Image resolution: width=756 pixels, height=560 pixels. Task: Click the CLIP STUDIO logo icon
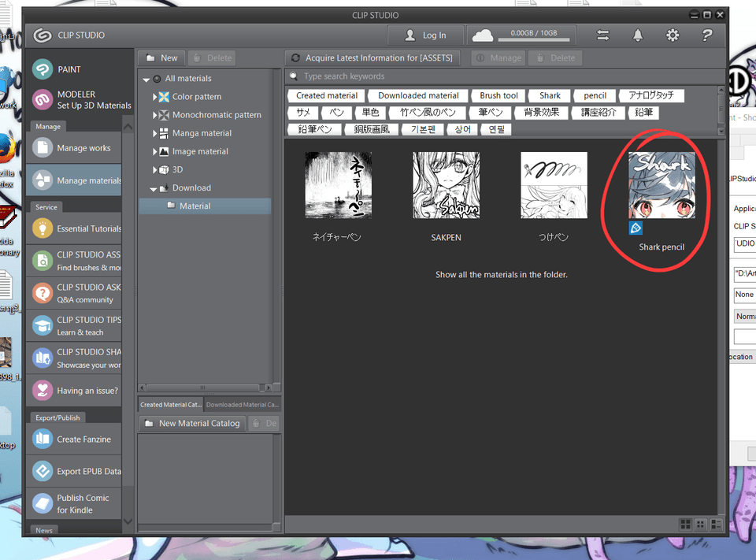click(43, 35)
